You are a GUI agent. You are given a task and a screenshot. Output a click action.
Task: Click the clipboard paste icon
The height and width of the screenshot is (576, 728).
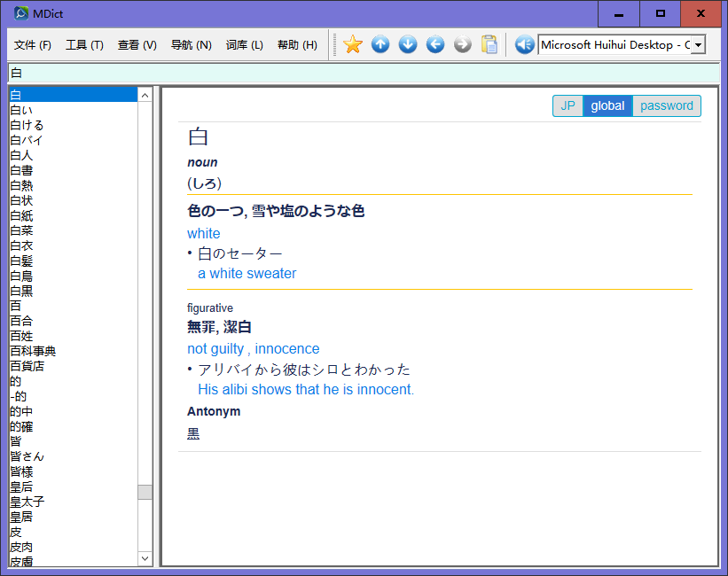489,44
